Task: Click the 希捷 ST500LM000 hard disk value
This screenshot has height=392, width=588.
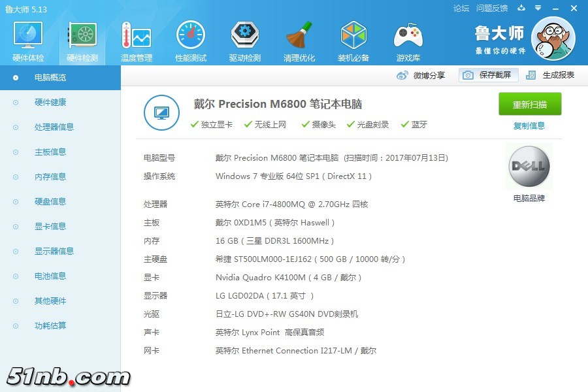Action: tap(310, 259)
